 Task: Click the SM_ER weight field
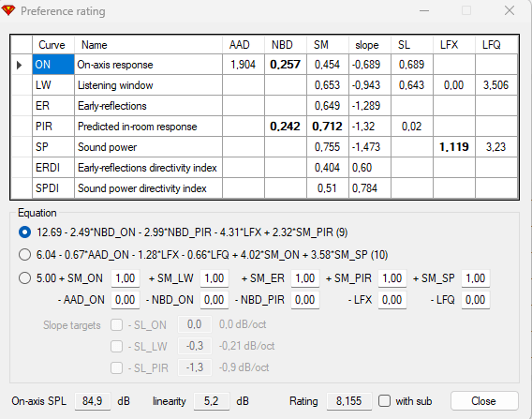(305, 278)
